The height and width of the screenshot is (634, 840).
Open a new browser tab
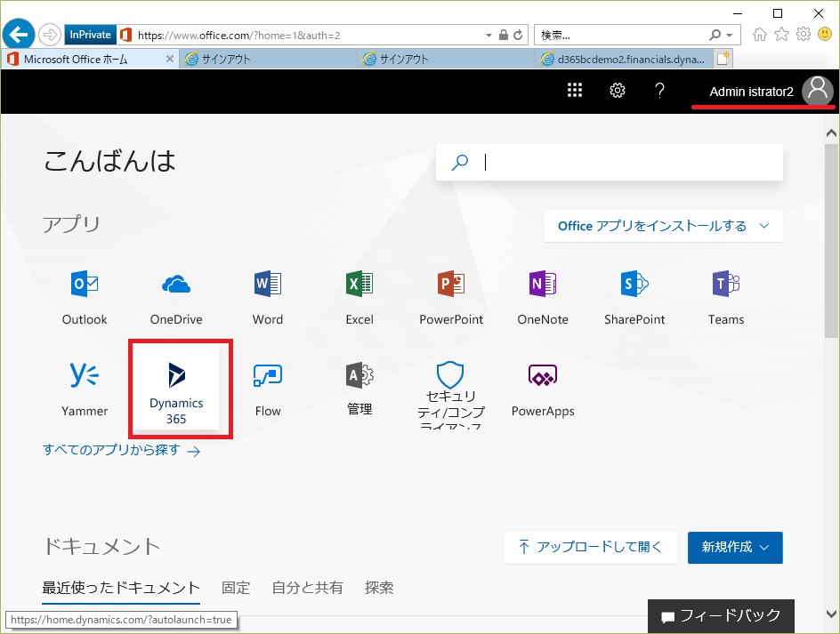[723, 59]
